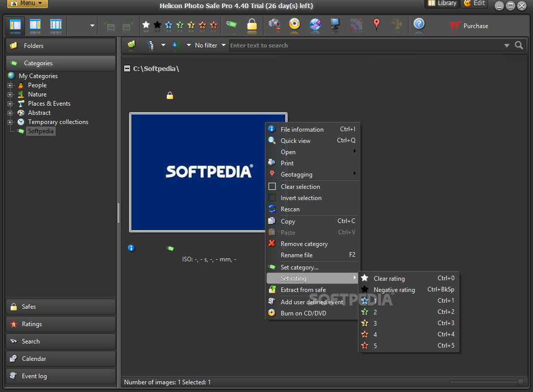533x392 pixels.
Task: Open the No filter dropdown
Action: [x=210, y=45]
